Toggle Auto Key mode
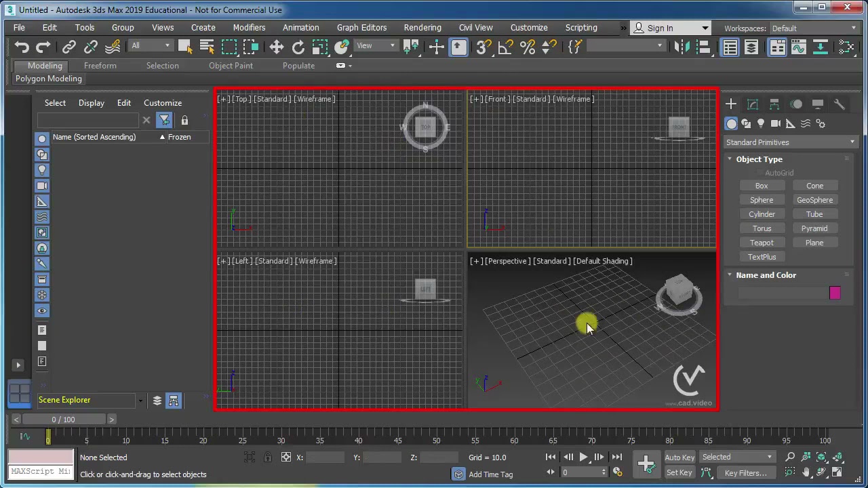The height and width of the screenshot is (488, 868). point(679,457)
